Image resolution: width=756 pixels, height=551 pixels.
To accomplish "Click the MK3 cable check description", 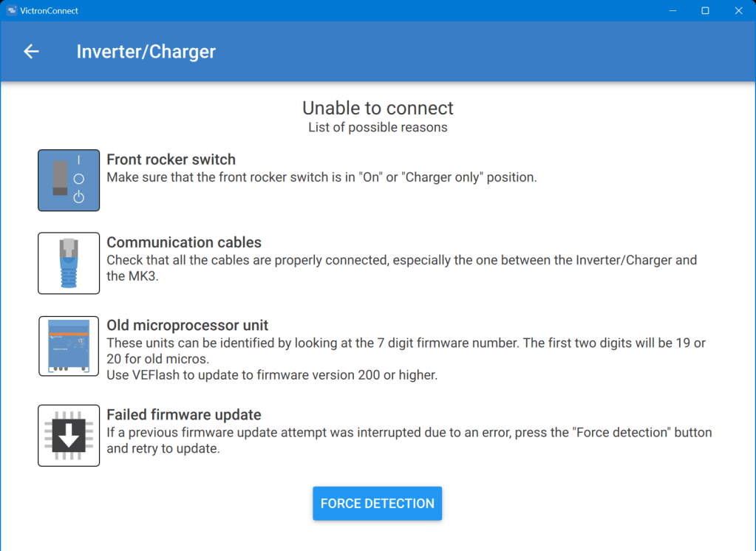I will point(401,268).
